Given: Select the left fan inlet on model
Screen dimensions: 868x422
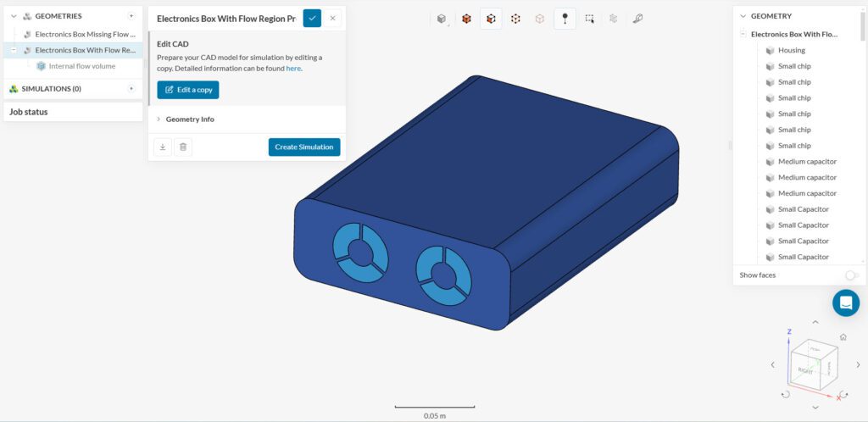Looking at the screenshot, I should [x=360, y=253].
